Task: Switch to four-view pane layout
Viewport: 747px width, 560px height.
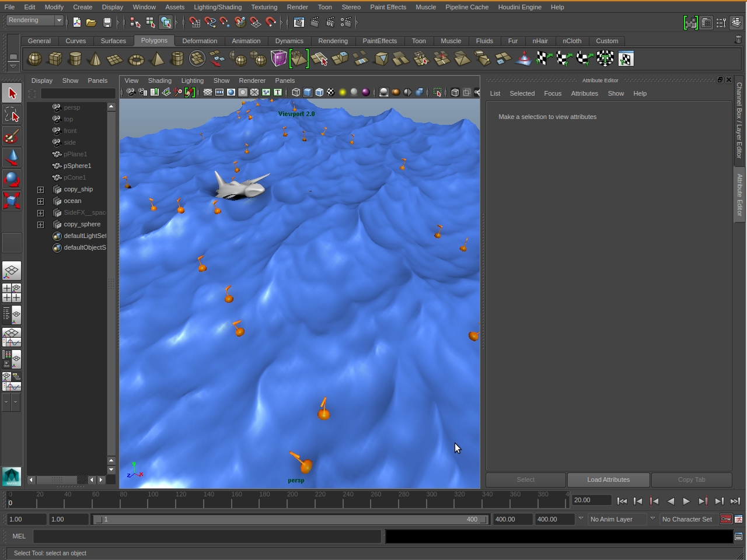Action: tap(12, 293)
